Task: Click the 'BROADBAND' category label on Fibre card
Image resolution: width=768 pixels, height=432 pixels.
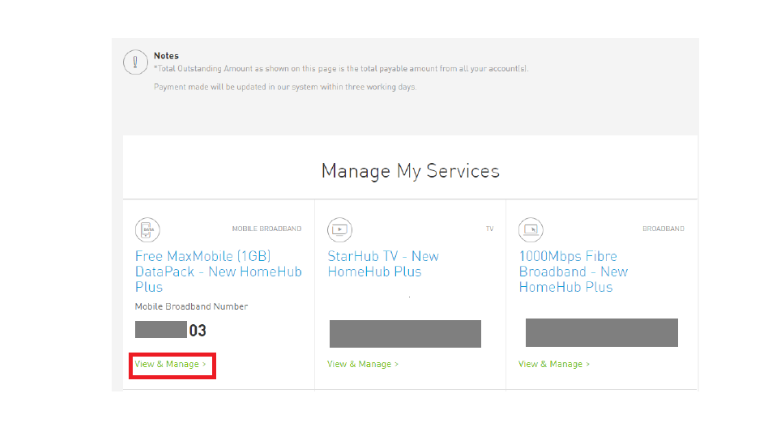Action: click(x=664, y=229)
